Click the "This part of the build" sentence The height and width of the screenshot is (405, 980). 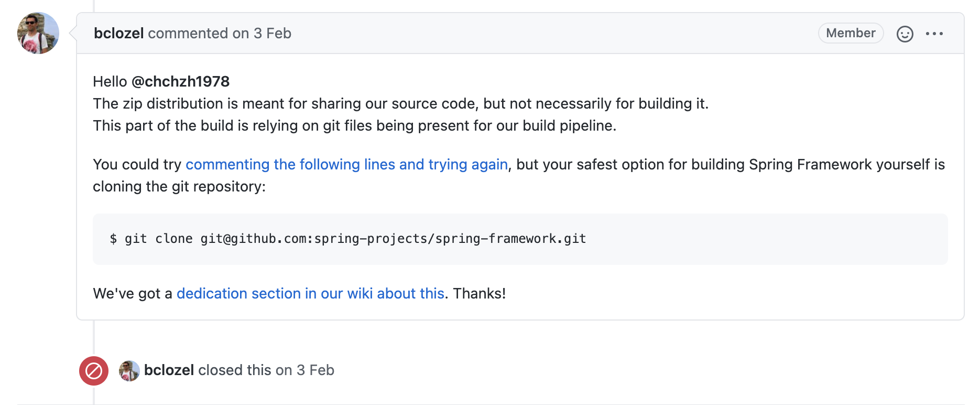coord(354,125)
